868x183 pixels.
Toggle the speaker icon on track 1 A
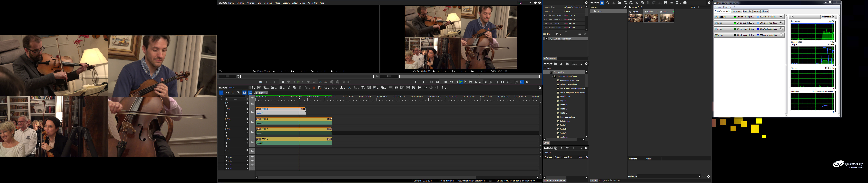(x=247, y=157)
